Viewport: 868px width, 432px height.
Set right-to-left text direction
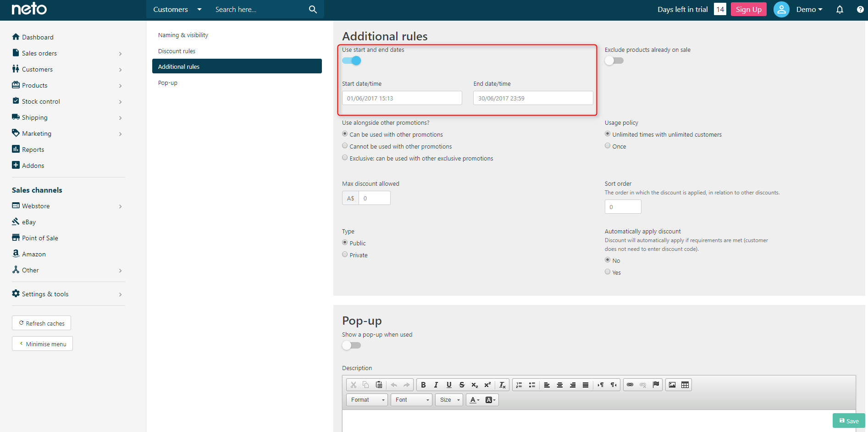[614, 385]
